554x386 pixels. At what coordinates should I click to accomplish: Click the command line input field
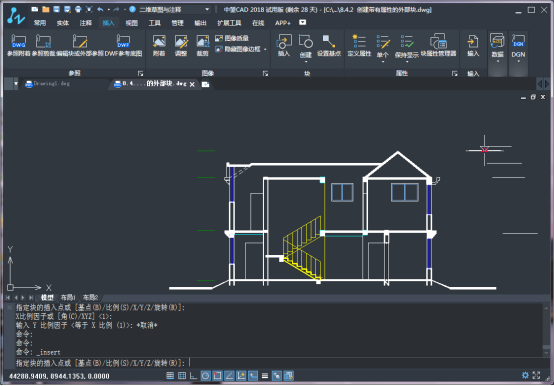coord(279,363)
